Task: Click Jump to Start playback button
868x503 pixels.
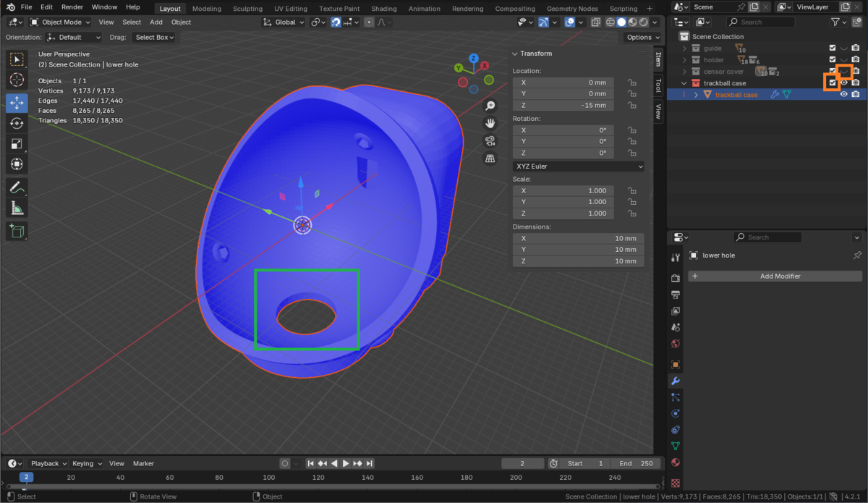Action: tap(311, 463)
